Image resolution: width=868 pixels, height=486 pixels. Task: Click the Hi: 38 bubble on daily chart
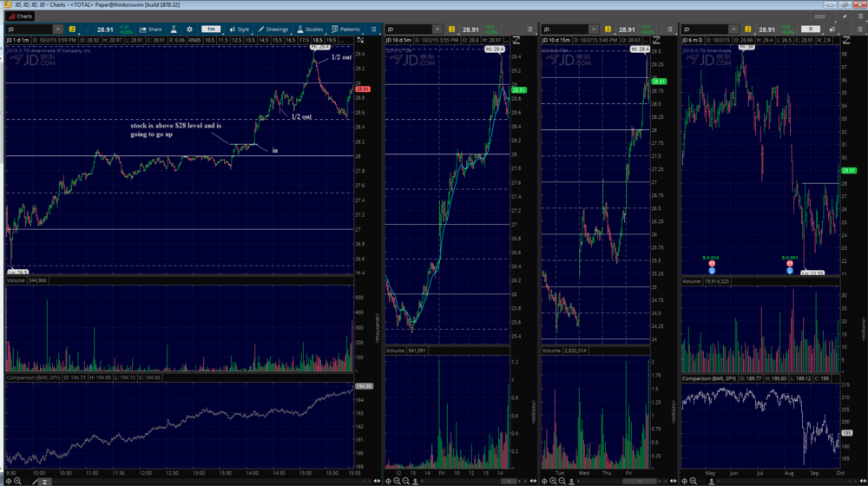(x=746, y=48)
